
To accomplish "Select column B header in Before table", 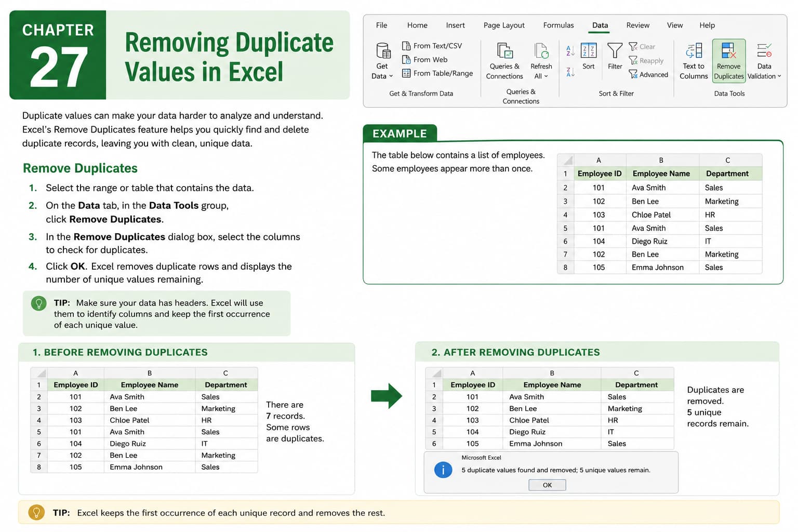I will coord(150,373).
